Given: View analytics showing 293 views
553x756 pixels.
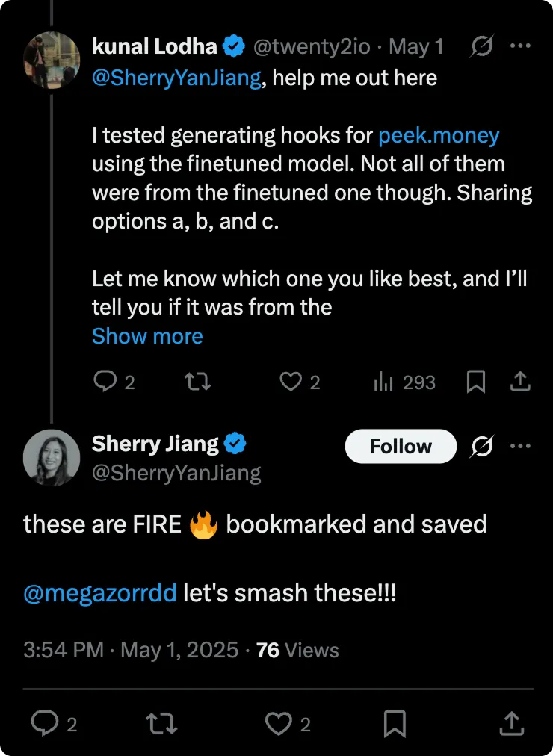Looking at the screenshot, I should (x=404, y=382).
